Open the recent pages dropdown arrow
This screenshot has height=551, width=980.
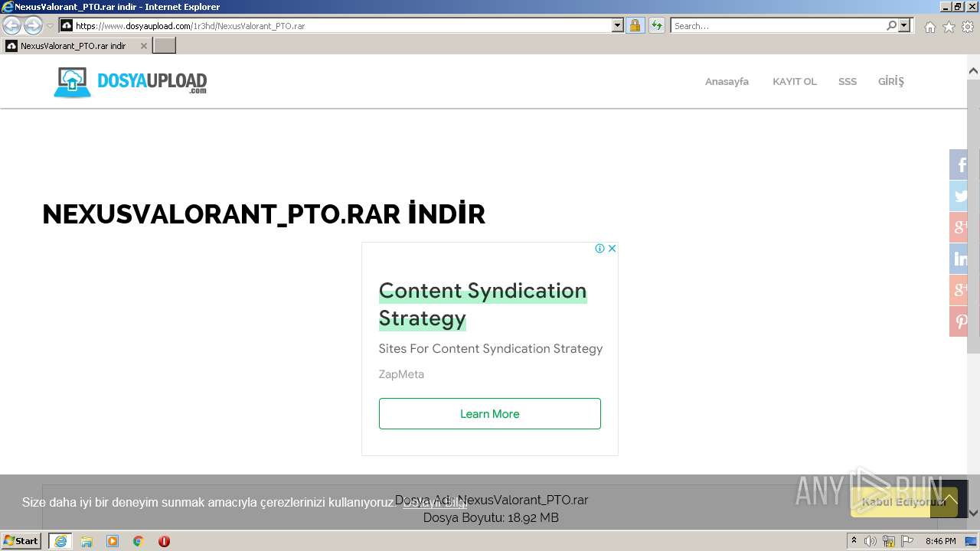coord(50,26)
